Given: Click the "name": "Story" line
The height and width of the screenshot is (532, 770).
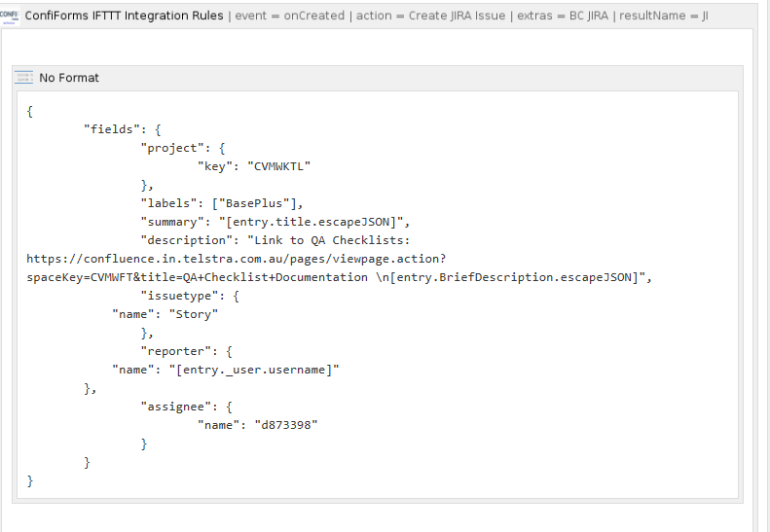Looking at the screenshot, I should click(x=165, y=314).
